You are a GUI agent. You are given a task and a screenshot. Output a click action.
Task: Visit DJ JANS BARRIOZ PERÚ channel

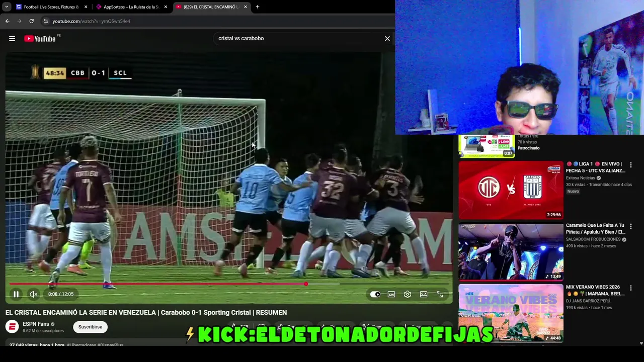click(588, 301)
